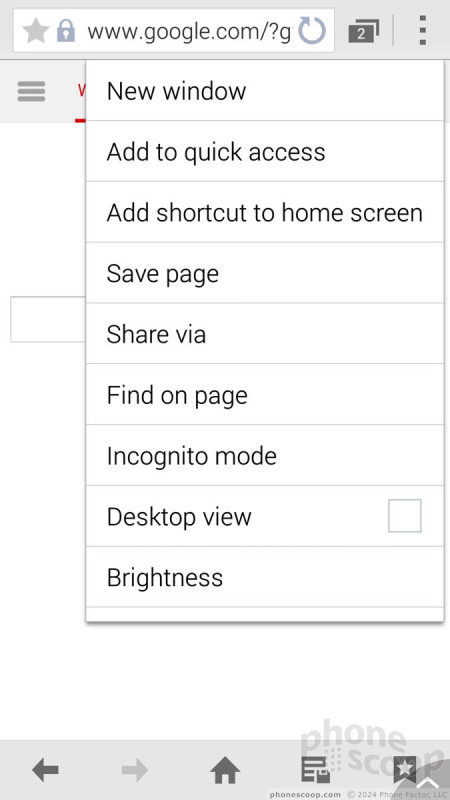Open bookmarks from the bottom toolbar
The width and height of the screenshot is (450, 800).
405,770
